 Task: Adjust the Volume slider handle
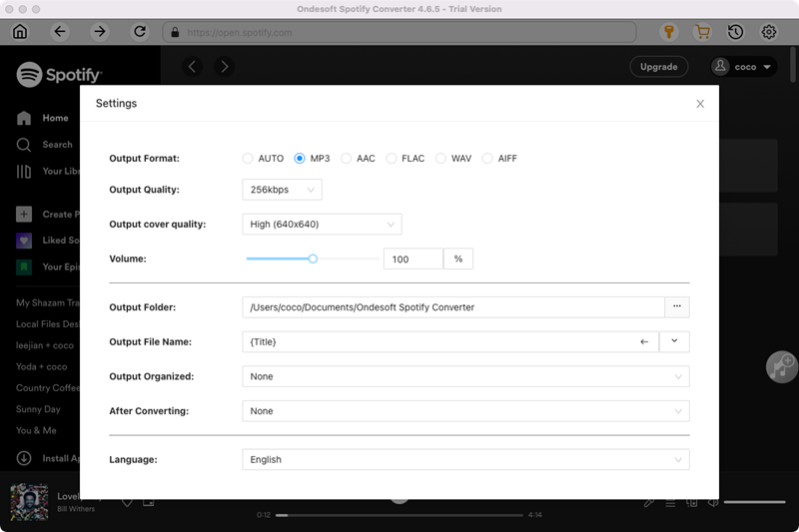click(x=313, y=259)
